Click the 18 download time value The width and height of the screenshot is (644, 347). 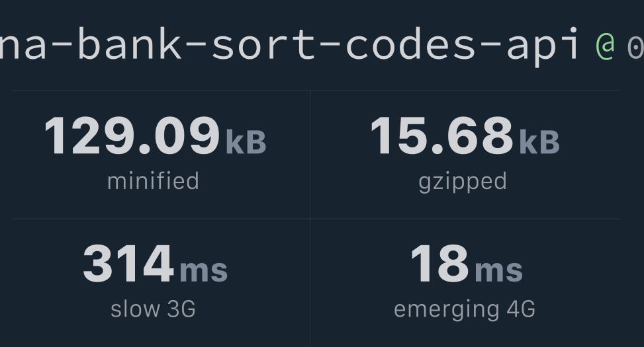click(x=439, y=264)
